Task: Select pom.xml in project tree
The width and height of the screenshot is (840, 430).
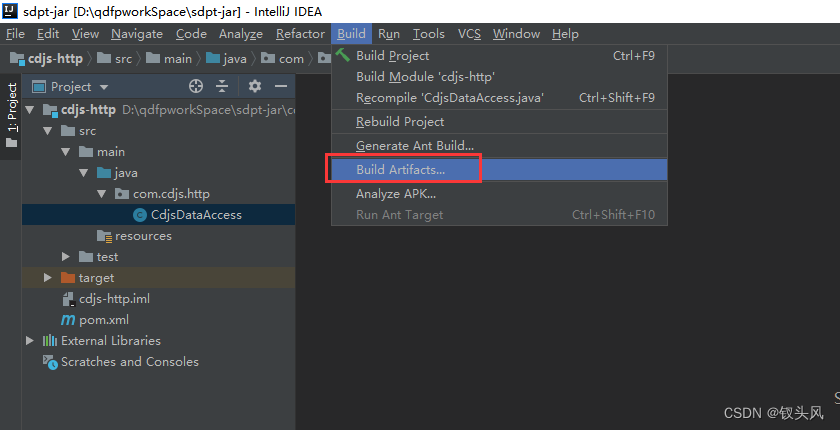Action: click(x=159, y=320)
